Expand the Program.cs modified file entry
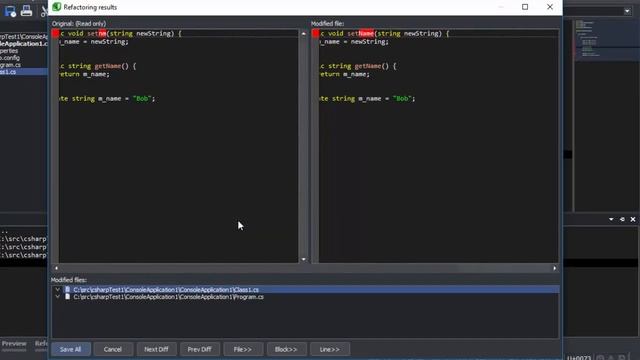Screen dimensions: 640x360 58,297
